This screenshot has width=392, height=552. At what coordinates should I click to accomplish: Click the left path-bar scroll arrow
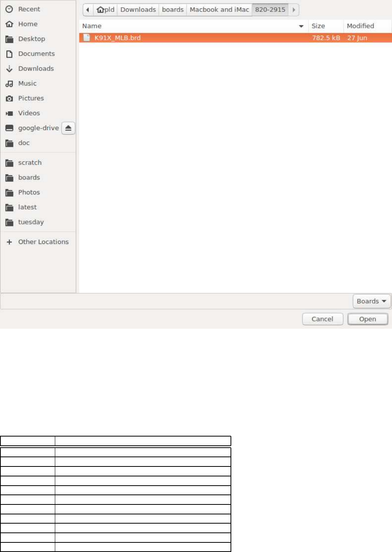coord(88,10)
